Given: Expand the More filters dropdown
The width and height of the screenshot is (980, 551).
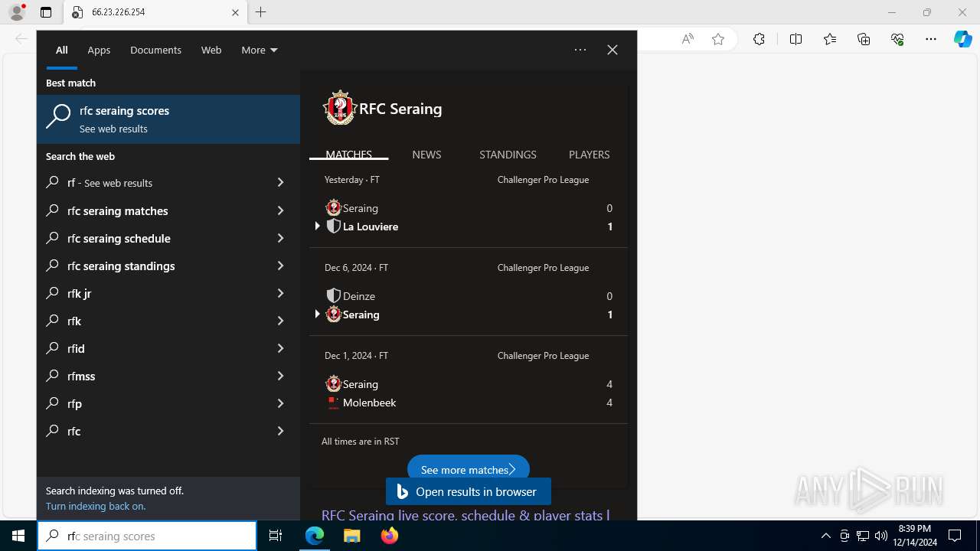Looking at the screenshot, I should click(x=260, y=50).
